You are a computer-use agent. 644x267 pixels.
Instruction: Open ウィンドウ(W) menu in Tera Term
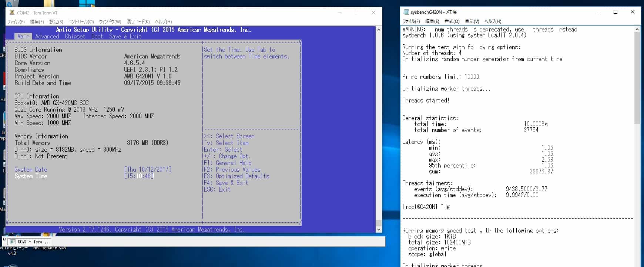110,22
